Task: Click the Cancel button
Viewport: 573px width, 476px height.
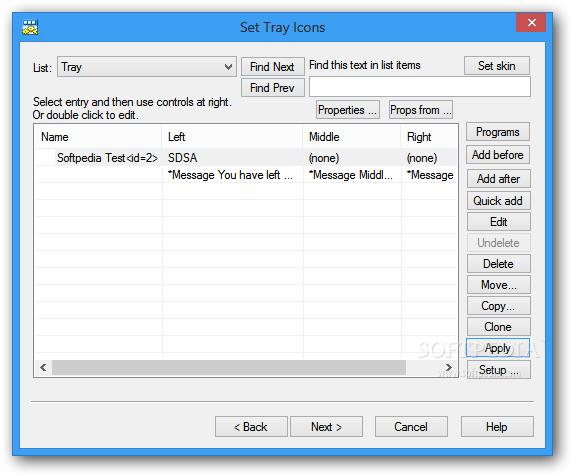Action: coord(411,427)
